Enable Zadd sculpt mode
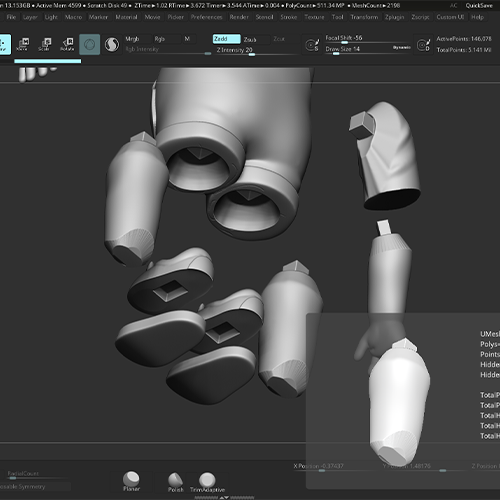The image size is (500, 500). click(x=226, y=39)
